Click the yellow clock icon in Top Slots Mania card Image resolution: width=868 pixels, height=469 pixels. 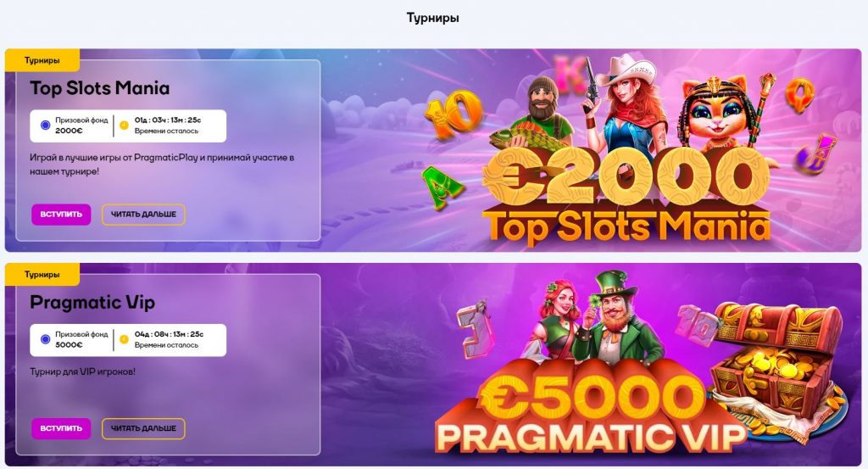(124, 126)
